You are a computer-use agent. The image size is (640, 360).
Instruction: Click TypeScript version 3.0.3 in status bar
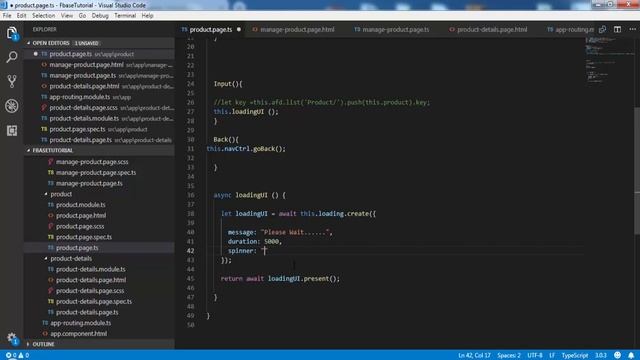[600, 355]
